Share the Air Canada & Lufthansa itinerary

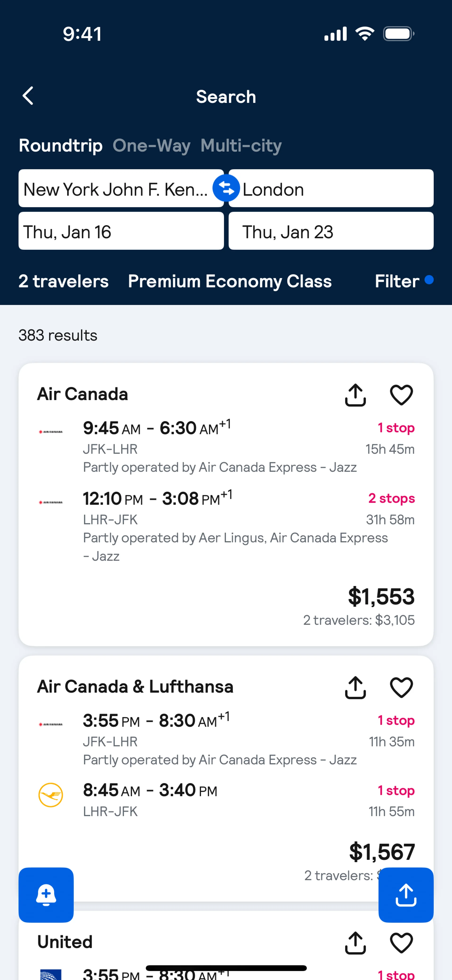355,687
